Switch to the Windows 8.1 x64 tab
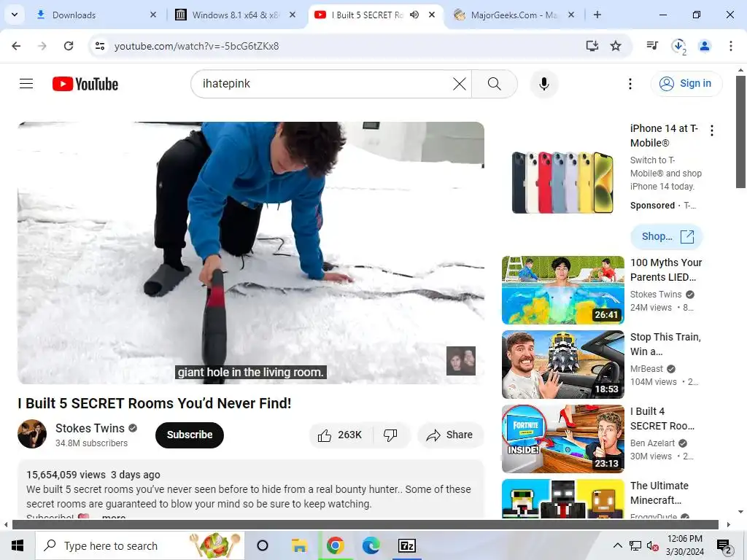The width and height of the screenshot is (747, 560). [x=235, y=15]
